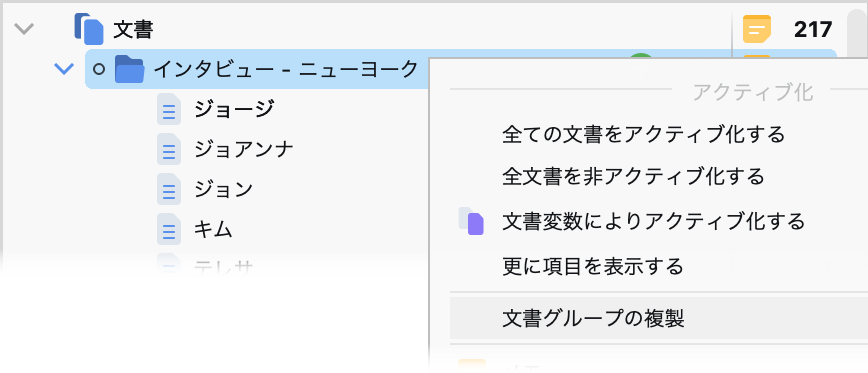This screenshot has height=373, width=868.
Task: Select the キム document
Action: 213,229
